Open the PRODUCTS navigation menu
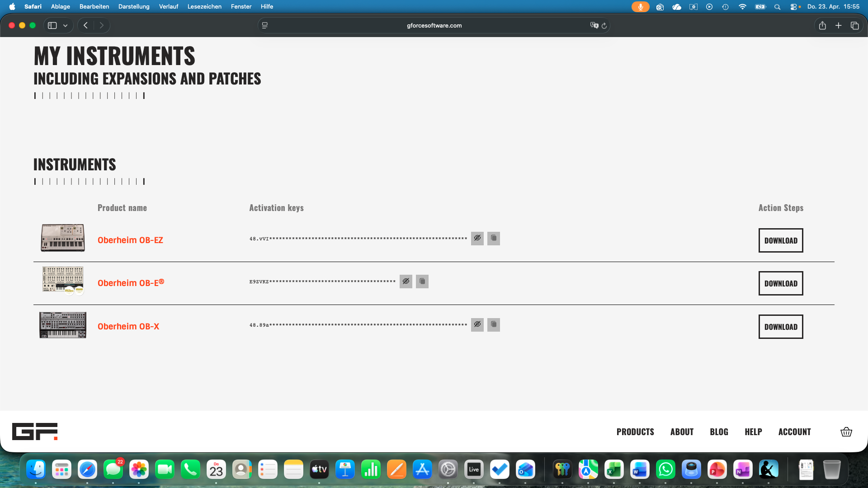868x488 pixels. (635, 432)
